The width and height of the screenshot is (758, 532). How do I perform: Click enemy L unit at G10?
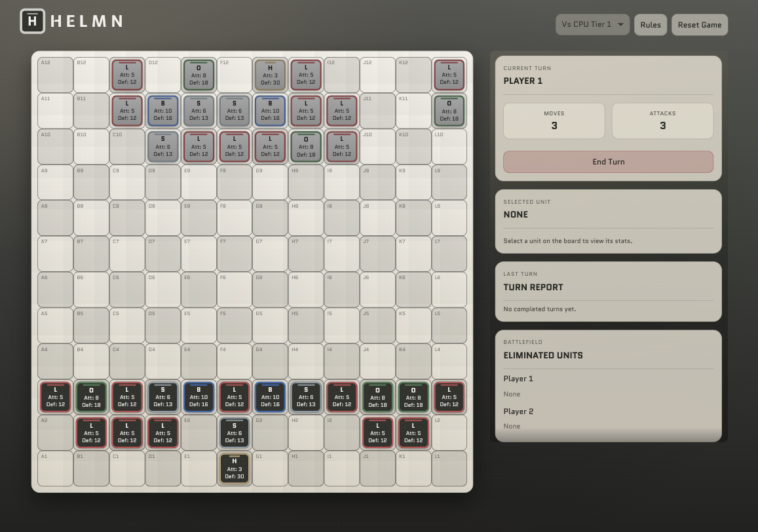(x=270, y=147)
